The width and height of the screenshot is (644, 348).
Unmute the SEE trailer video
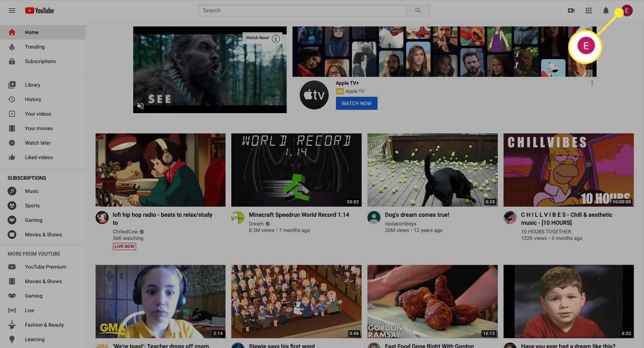[x=140, y=106]
